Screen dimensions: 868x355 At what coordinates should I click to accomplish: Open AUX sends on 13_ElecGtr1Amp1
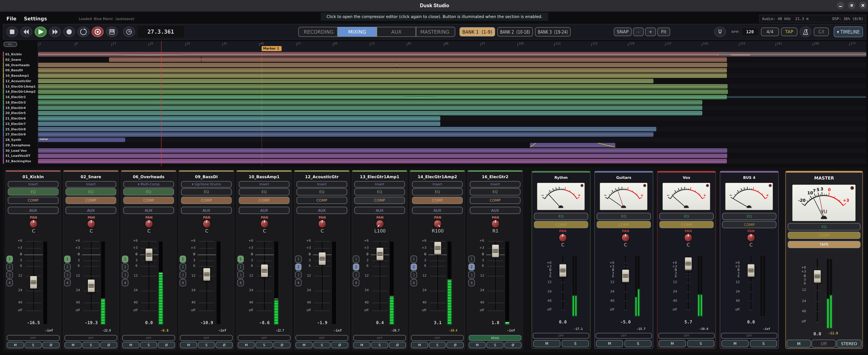(380, 210)
